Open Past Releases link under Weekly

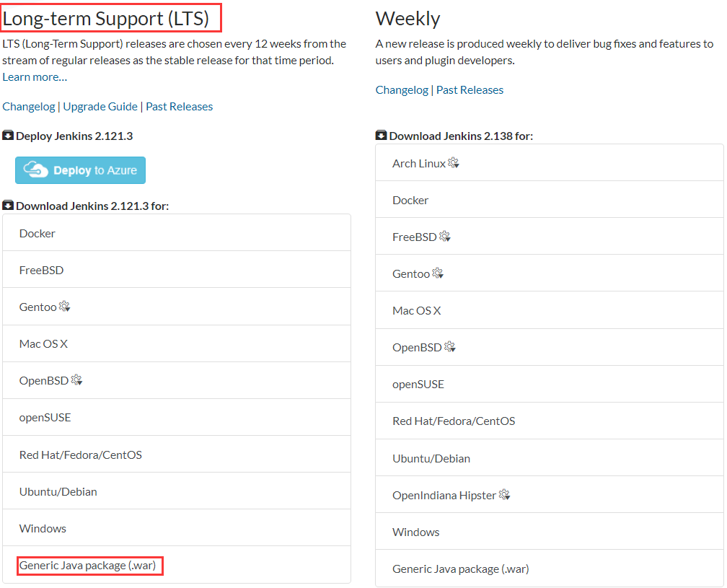(470, 90)
